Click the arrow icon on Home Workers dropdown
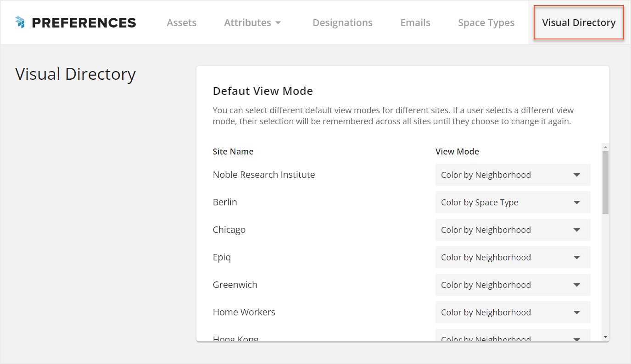631x364 pixels. (x=577, y=312)
